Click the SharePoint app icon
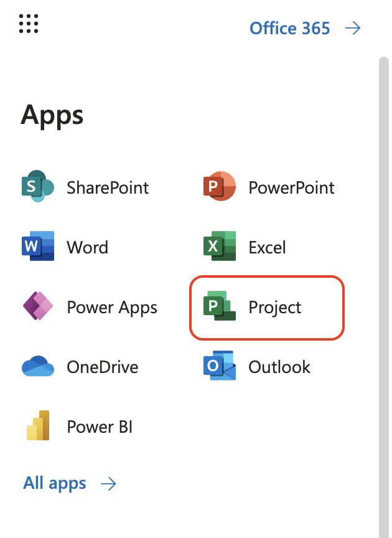Viewport: 392px width, 538px height. pos(38,186)
